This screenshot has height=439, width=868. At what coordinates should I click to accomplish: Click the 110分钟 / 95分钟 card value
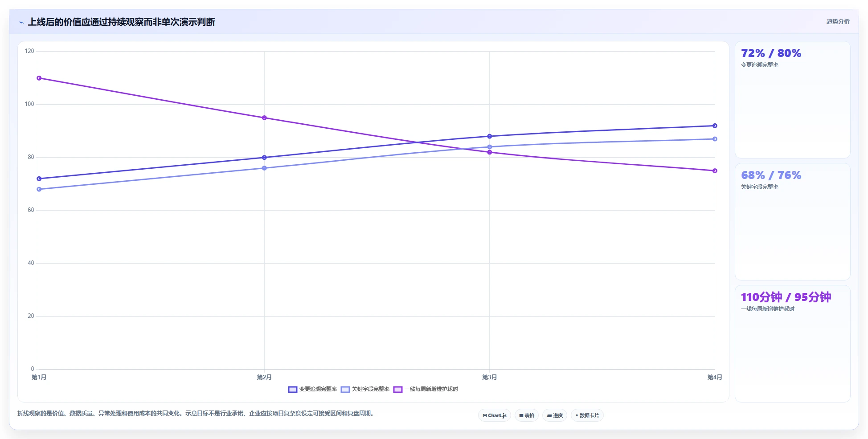pos(786,297)
